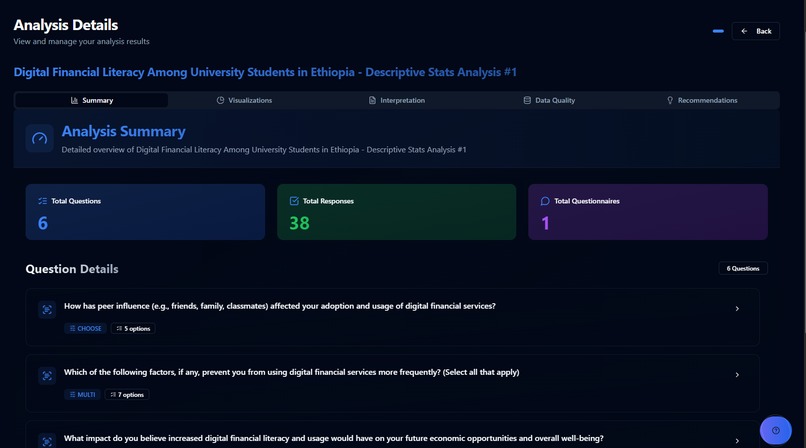Viewport: 806px width, 448px height.
Task: Open the Recommendations tab
Action: (702, 100)
